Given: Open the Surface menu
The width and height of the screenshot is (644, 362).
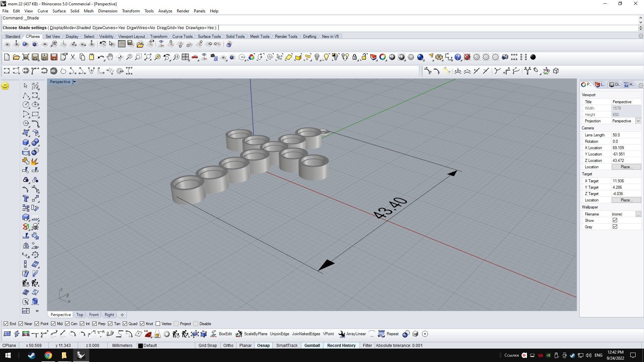Looking at the screenshot, I should [x=59, y=11].
